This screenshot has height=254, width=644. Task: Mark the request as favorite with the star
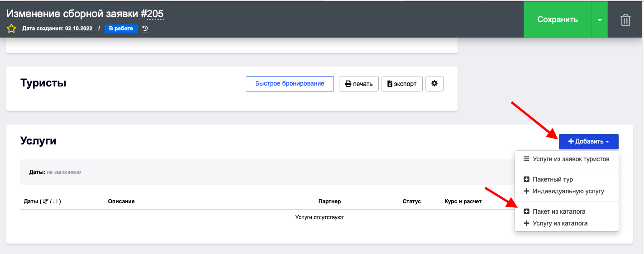pyautogui.click(x=11, y=29)
